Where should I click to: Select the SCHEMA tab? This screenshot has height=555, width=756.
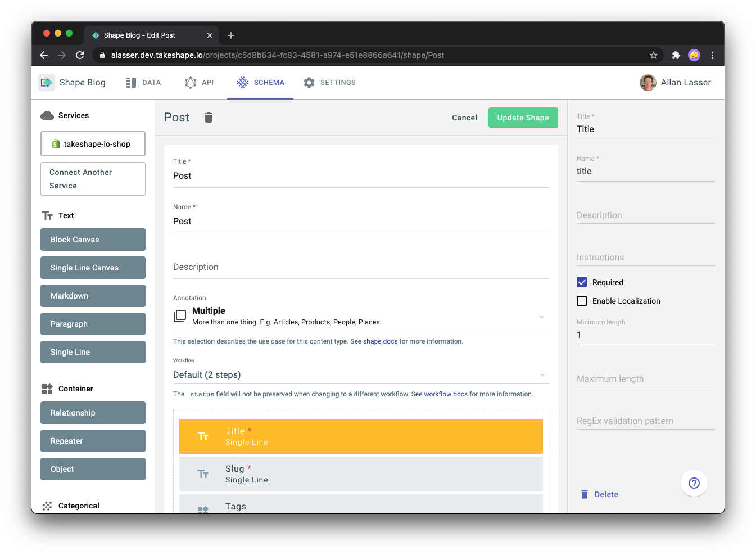[260, 83]
